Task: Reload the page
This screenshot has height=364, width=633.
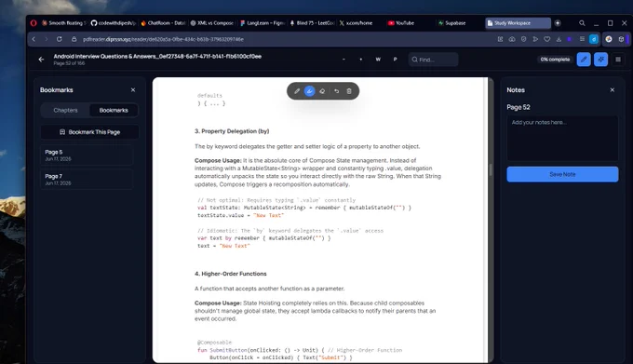Action: tap(60, 39)
